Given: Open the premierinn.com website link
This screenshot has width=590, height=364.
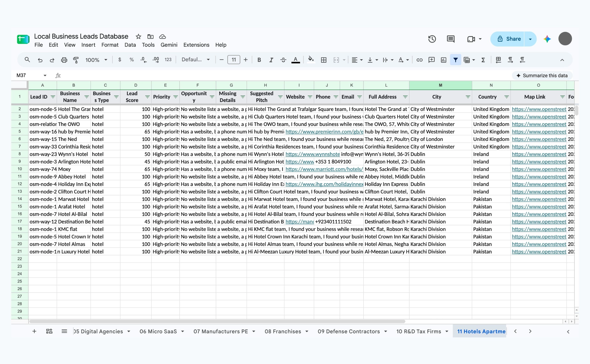Looking at the screenshot, I should point(324,132).
